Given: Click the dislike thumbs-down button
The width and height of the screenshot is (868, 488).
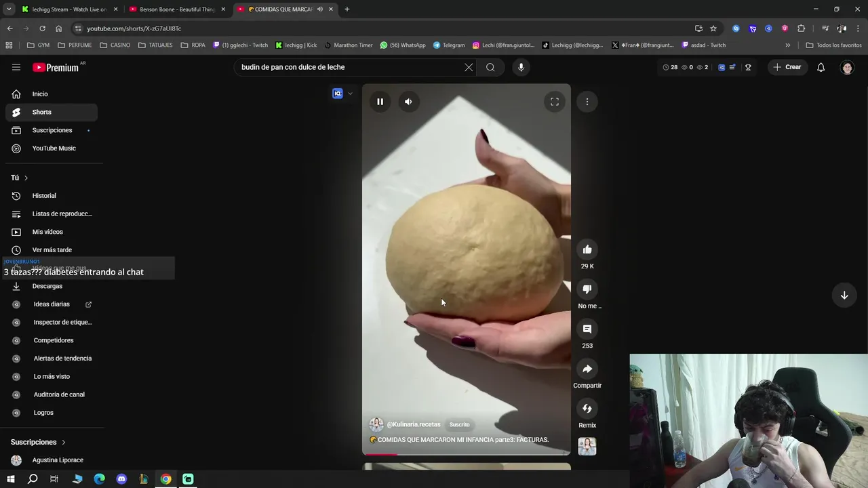Looking at the screenshot, I should [587, 289].
